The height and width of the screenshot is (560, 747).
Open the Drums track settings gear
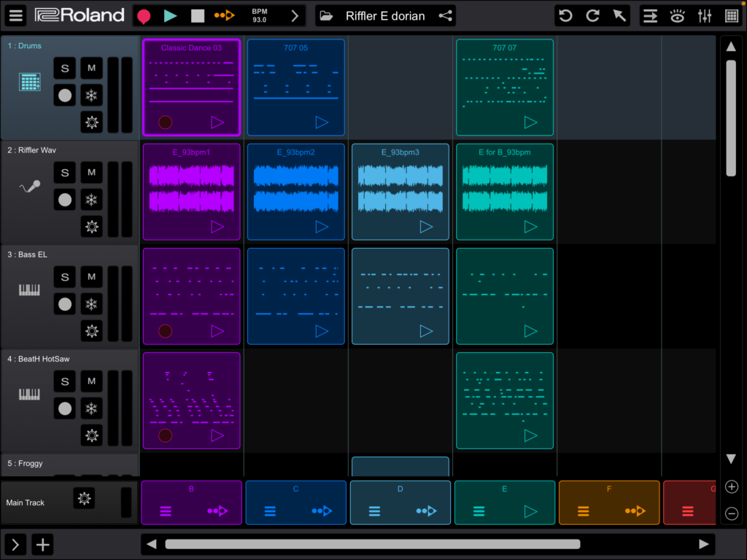(91, 122)
